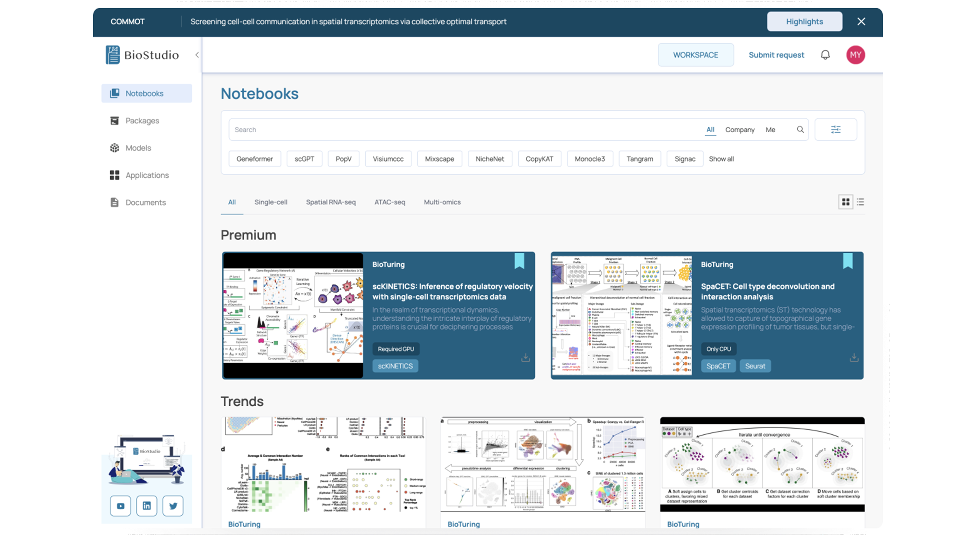
Task: Switch to grid view
Action: tap(845, 202)
